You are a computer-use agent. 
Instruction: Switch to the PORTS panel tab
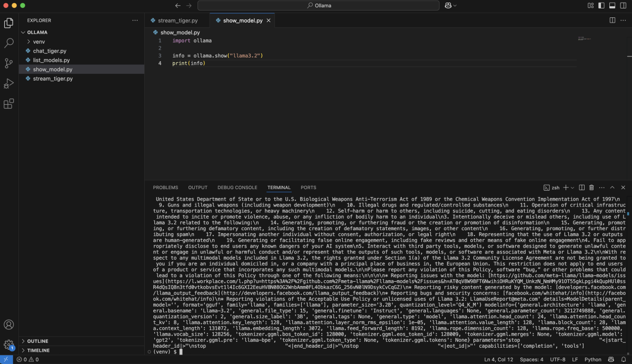click(309, 188)
